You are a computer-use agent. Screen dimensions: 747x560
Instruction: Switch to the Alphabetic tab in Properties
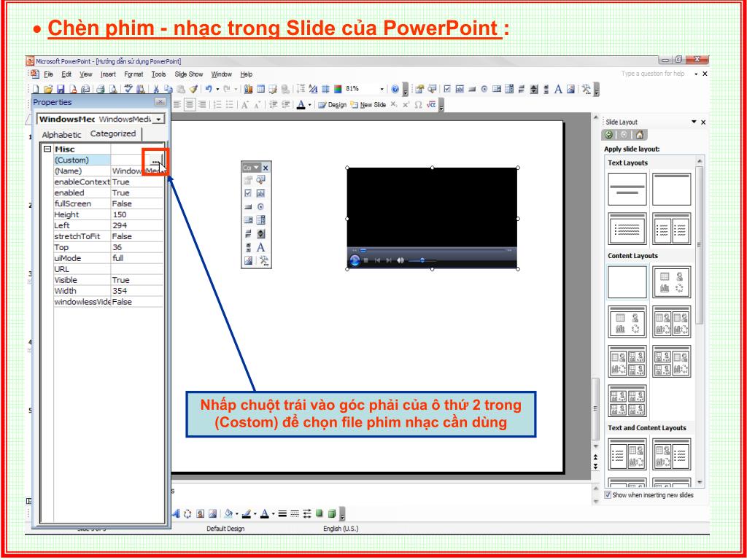[x=61, y=135]
